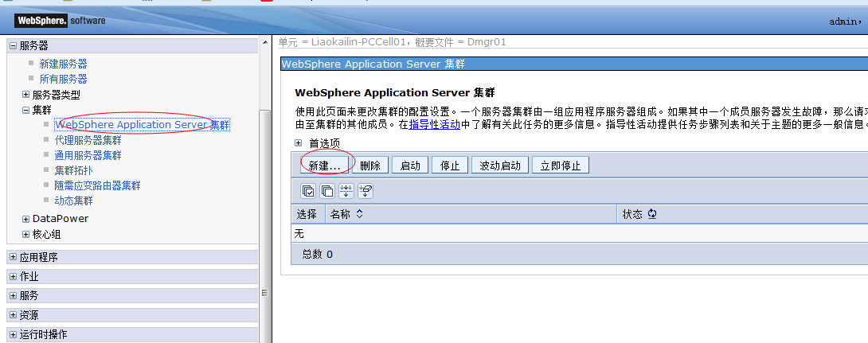This screenshot has height=343, width=868.
Task: Expand the 运行时操作 section
Action: (x=13, y=335)
